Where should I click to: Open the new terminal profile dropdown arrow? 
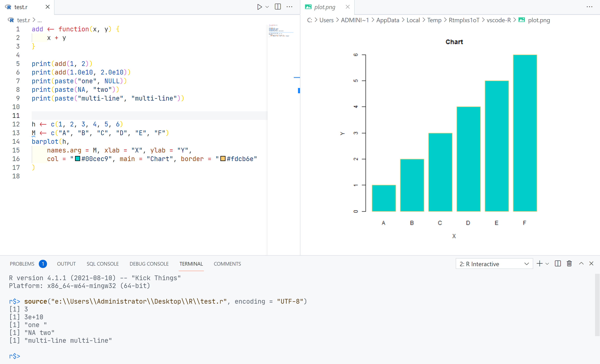547,264
